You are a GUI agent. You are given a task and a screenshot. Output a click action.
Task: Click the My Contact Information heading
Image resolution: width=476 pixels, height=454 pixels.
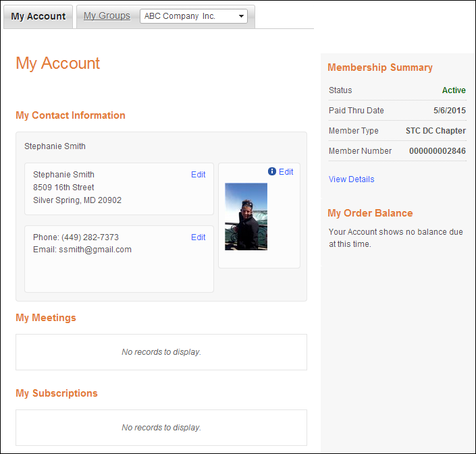[70, 115]
